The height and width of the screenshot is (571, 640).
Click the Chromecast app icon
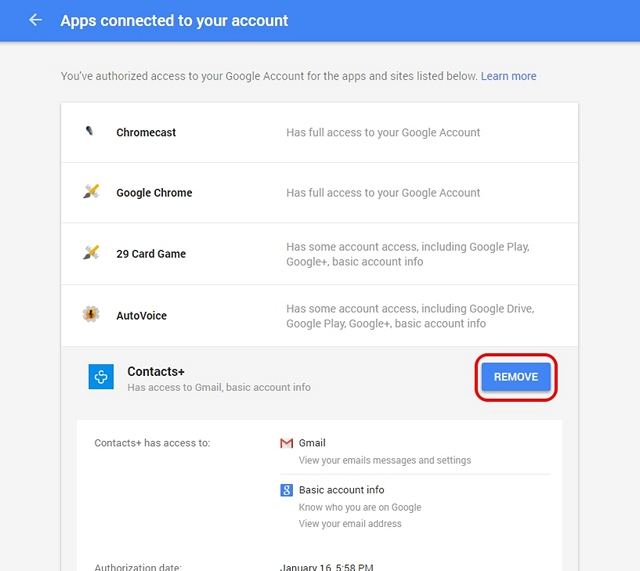click(89, 131)
